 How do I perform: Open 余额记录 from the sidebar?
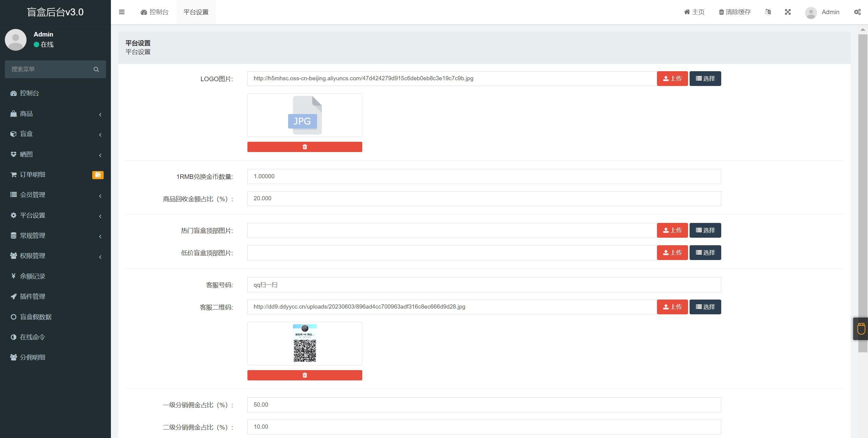32,276
